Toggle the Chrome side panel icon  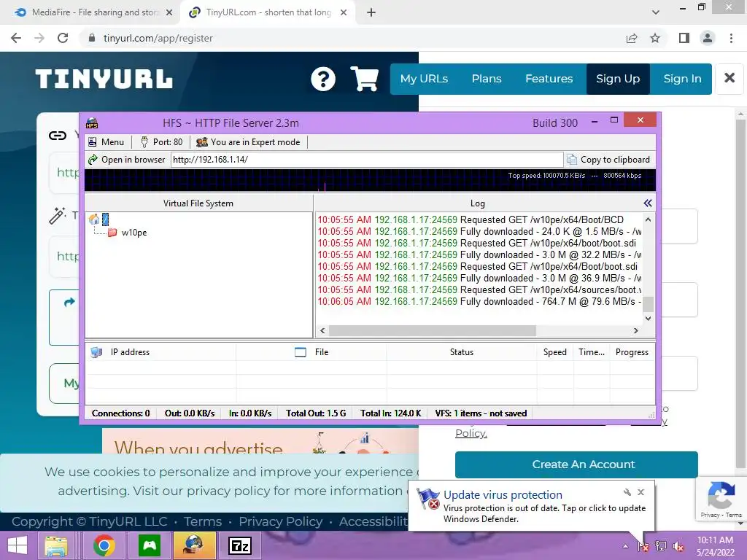pyautogui.click(x=684, y=38)
